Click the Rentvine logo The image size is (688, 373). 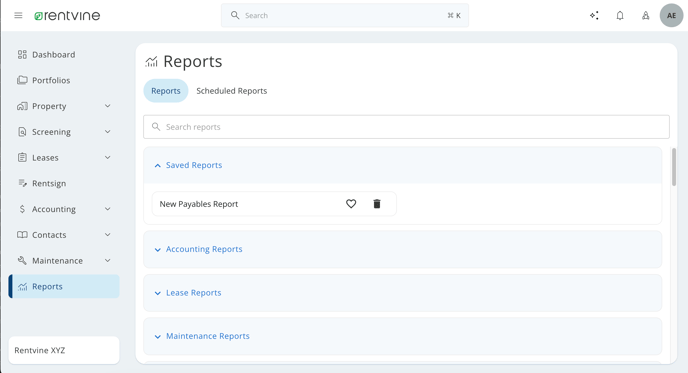(x=67, y=15)
